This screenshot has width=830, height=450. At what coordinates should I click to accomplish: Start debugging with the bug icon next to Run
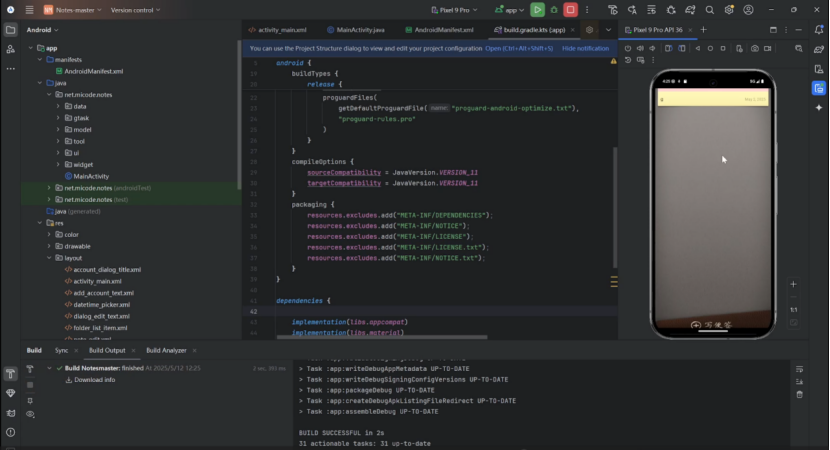pyautogui.click(x=554, y=10)
